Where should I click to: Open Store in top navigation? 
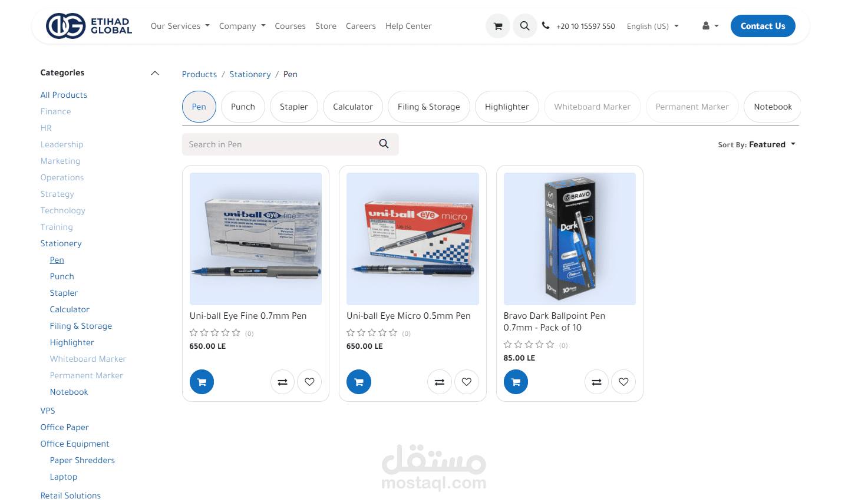326,26
